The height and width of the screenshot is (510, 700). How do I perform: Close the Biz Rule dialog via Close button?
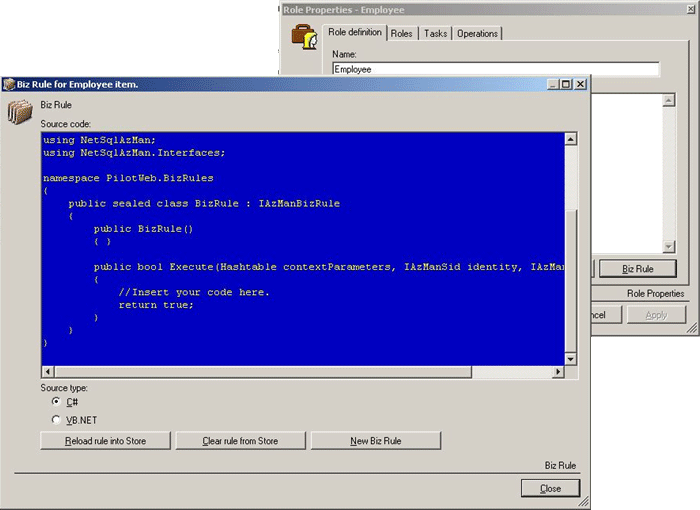point(550,489)
